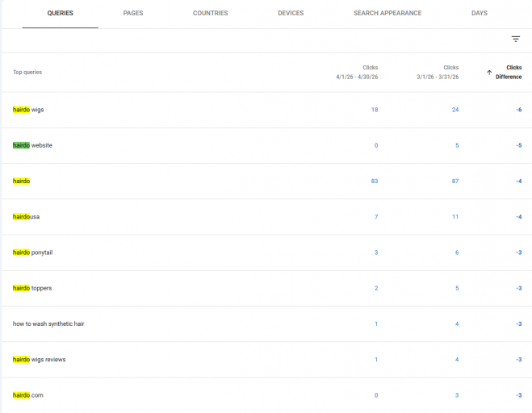Viewport: 532px width, 413px height.
Task: Sort by Clicks Difference column header
Action: (509, 73)
